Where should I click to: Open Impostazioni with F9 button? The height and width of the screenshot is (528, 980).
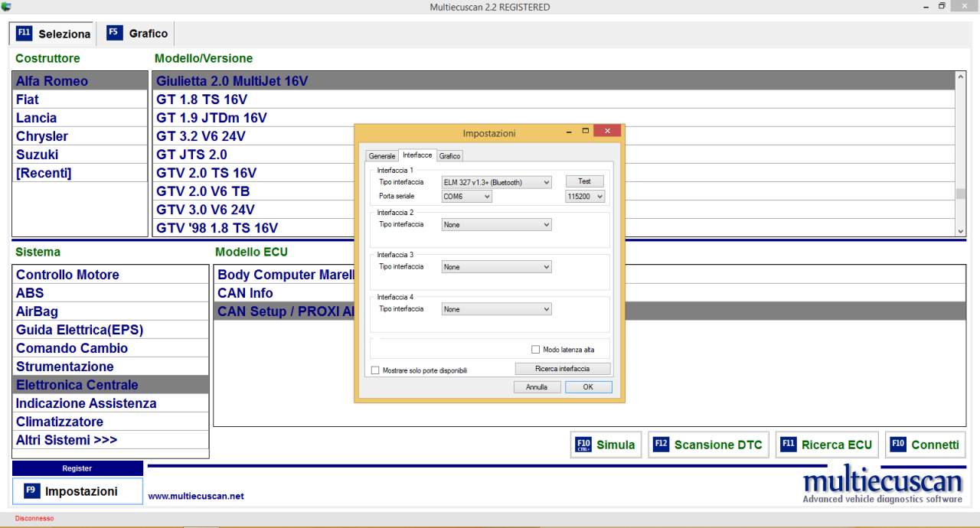pos(77,491)
